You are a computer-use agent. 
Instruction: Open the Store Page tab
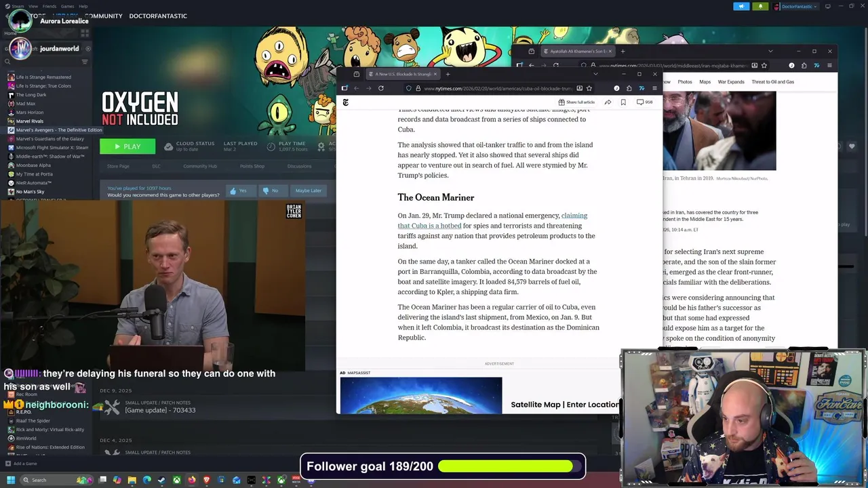point(118,166)
